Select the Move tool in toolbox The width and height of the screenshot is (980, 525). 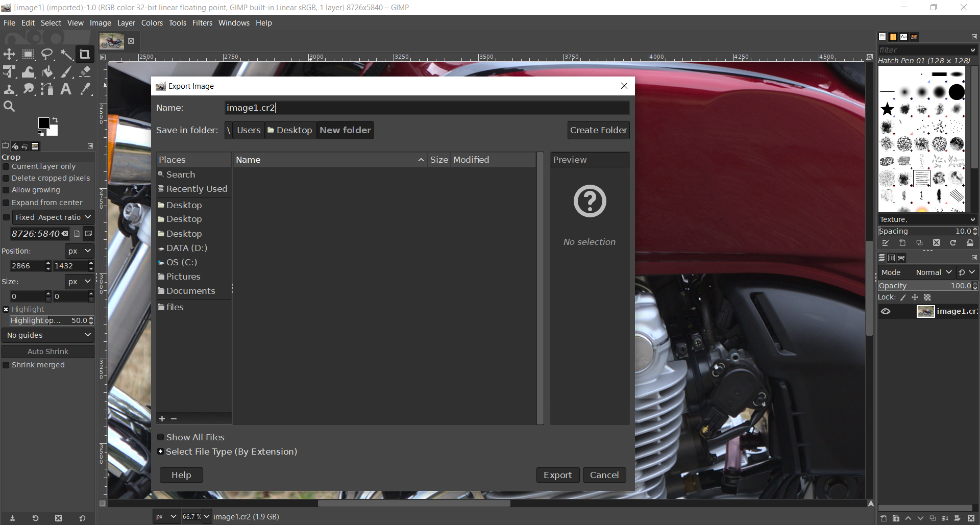[x=9, y=55]
